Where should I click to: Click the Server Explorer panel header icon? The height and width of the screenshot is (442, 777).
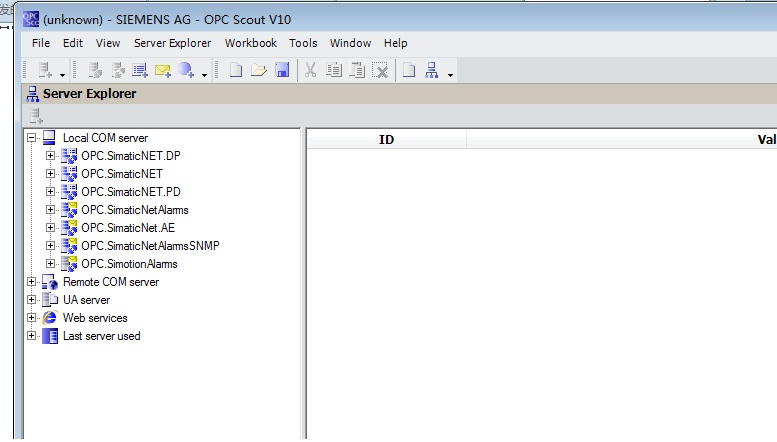click(33, 94)
